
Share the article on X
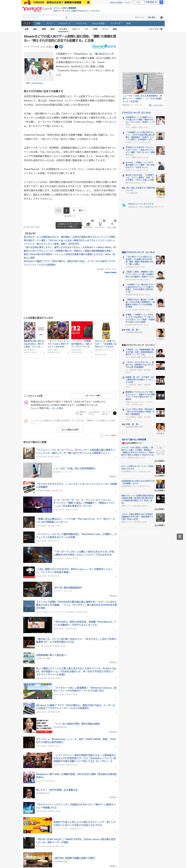pos(56,47)
